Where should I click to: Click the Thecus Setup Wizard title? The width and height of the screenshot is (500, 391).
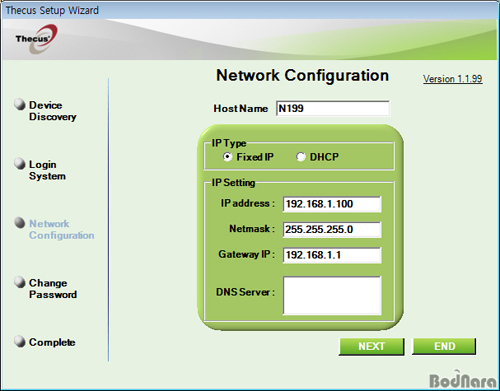pos(52,10)
